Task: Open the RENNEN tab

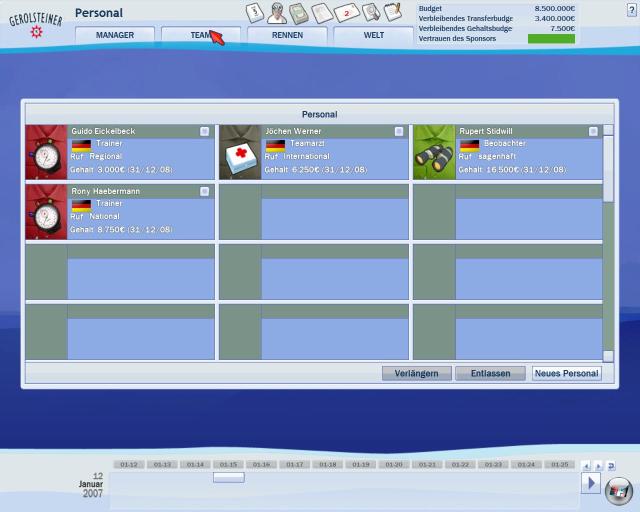Action: click(287, 35)
